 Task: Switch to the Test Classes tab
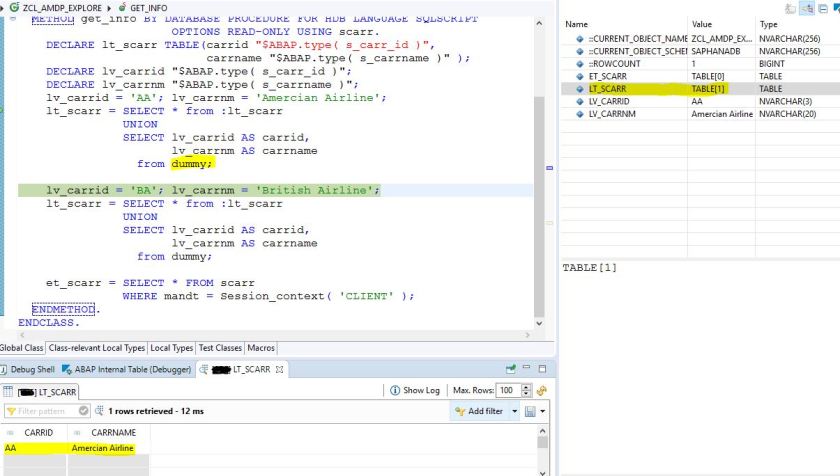point(220,348)
